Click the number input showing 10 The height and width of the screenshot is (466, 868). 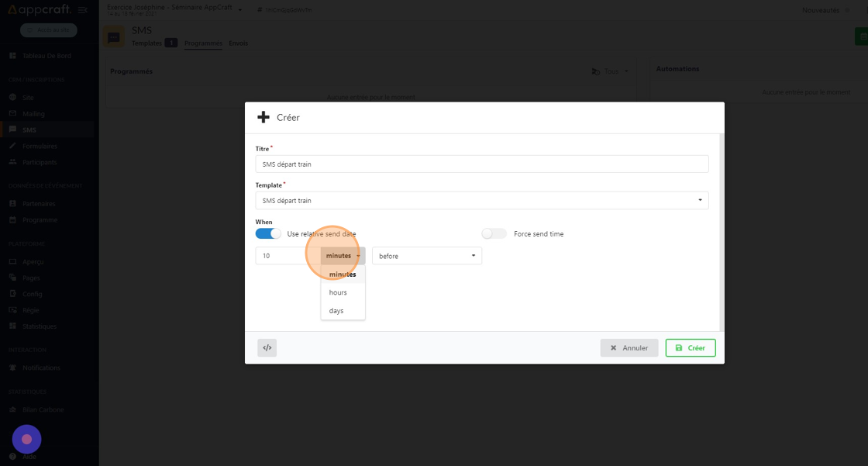click(x=288, y=256)
